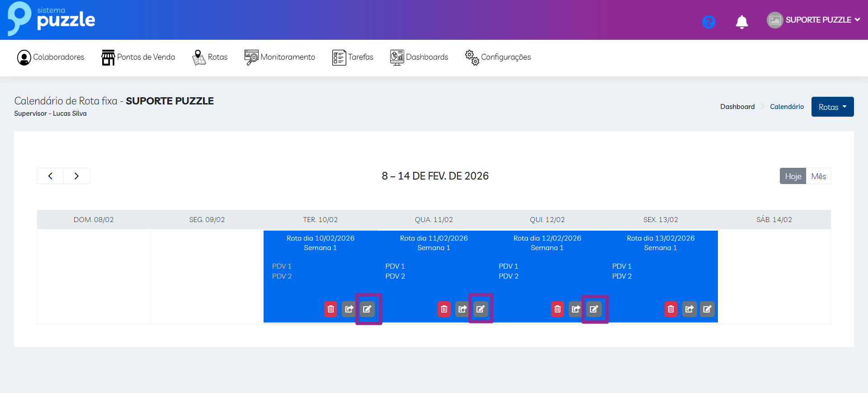Open the Pontos de Venda menu

pyautogui.click(x=138, y=57)
